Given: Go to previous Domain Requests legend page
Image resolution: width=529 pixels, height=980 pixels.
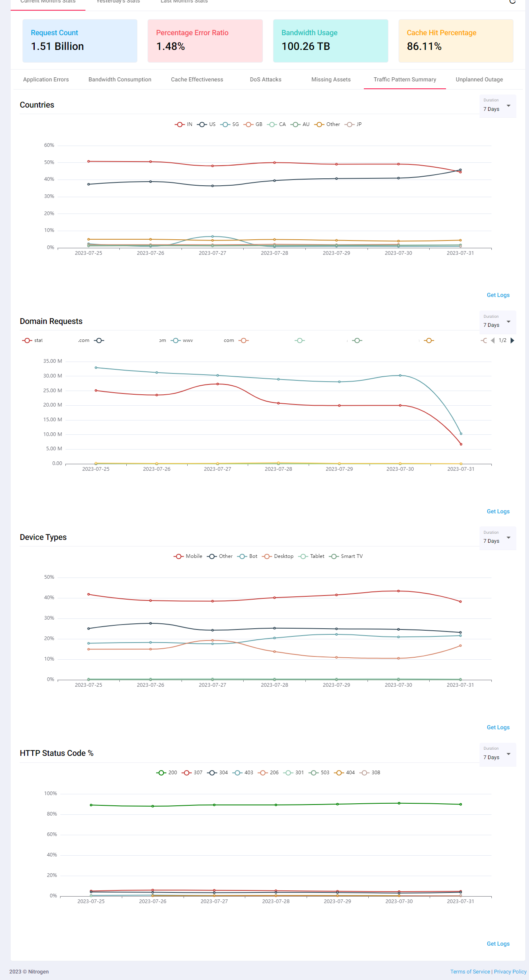Looking at the screenshot, I should pos(493,340).
